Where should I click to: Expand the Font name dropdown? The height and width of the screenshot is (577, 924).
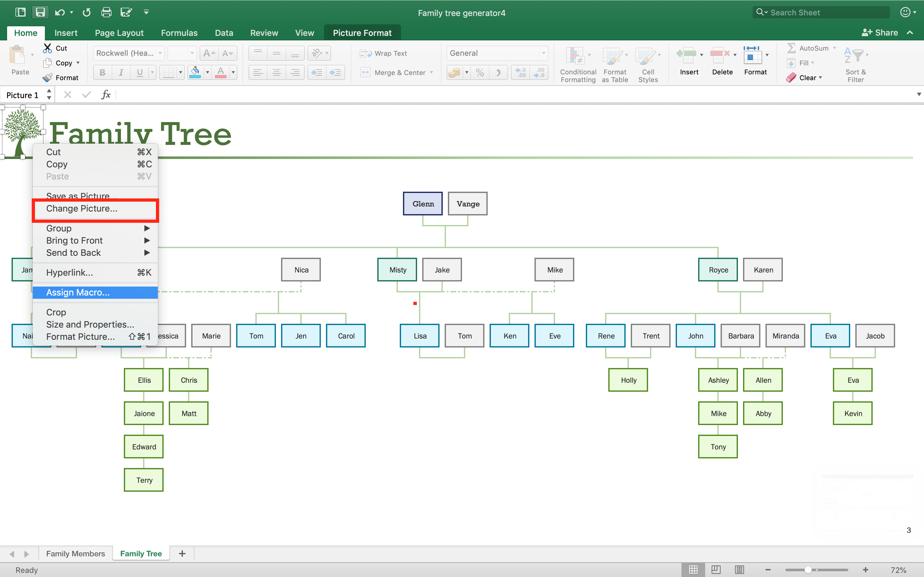162,53
